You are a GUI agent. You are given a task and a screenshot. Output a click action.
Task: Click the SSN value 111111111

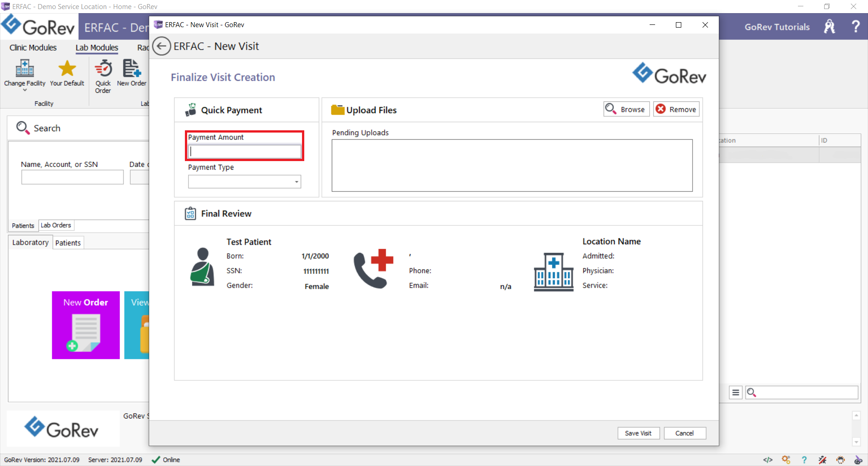click(316, 271)
